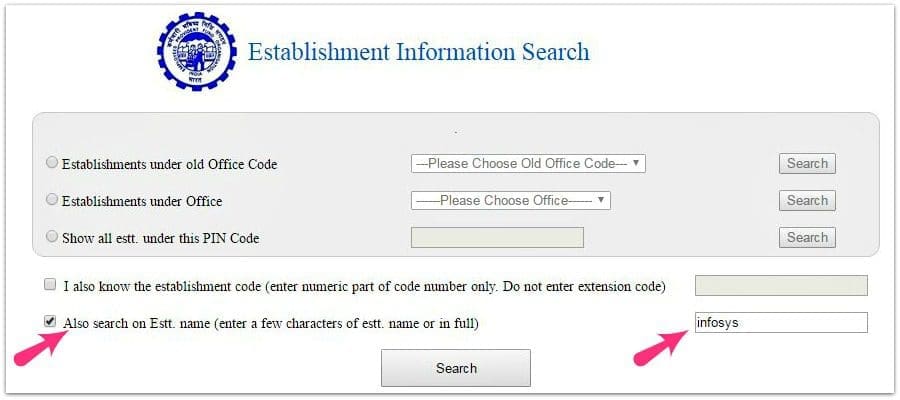Select Show all estt. under PIN Code

pos(52,236)
